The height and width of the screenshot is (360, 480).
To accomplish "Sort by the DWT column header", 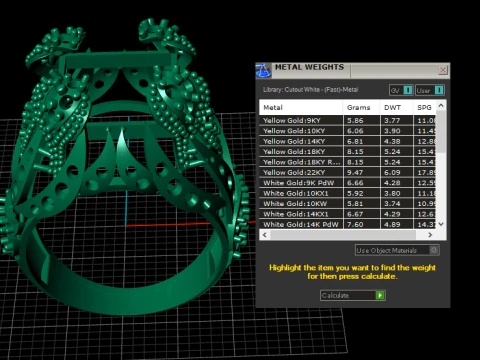I will click(x=396, y=107).
